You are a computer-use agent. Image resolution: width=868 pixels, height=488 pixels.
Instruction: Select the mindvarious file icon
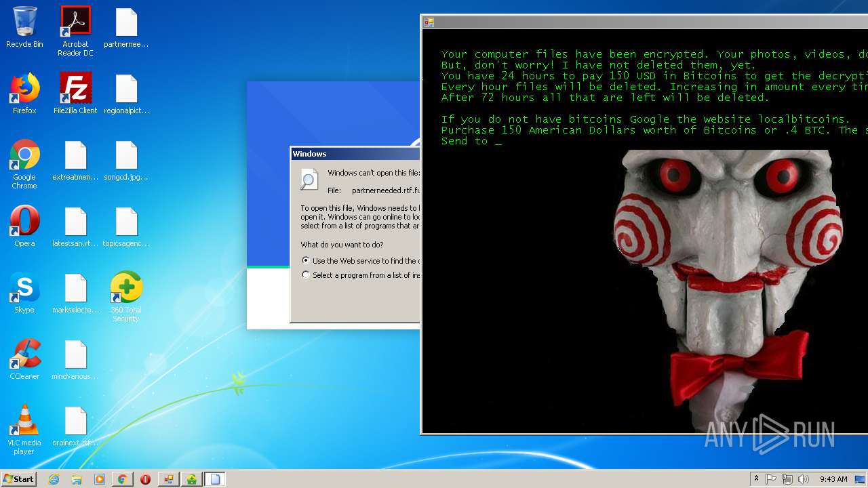point(75,360)
